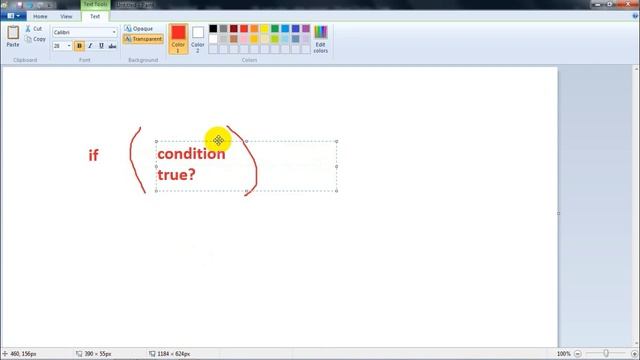Image resolution: width=640 pixels, height=360 pixels.
Task: Click the zoom level slider handle
Action: pyautogui.click(x=606, y=353)
